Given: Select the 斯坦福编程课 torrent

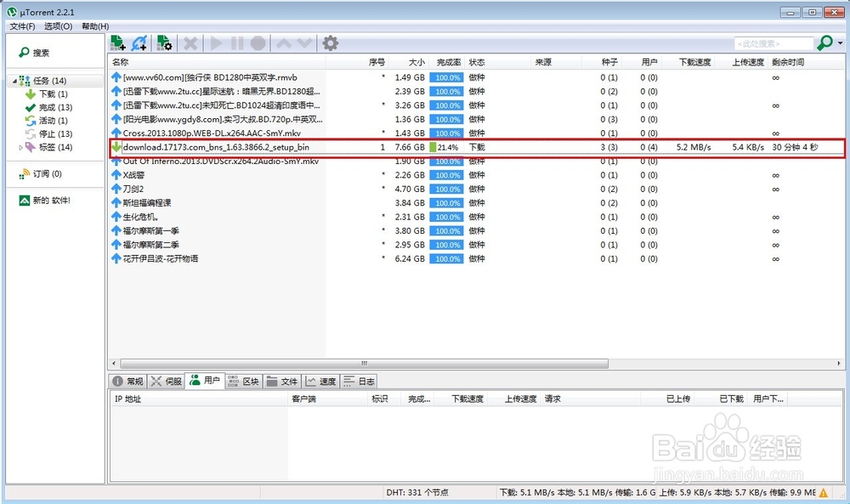Looking at the screenshot, I should pyautogui.click(x=477, y=203).
